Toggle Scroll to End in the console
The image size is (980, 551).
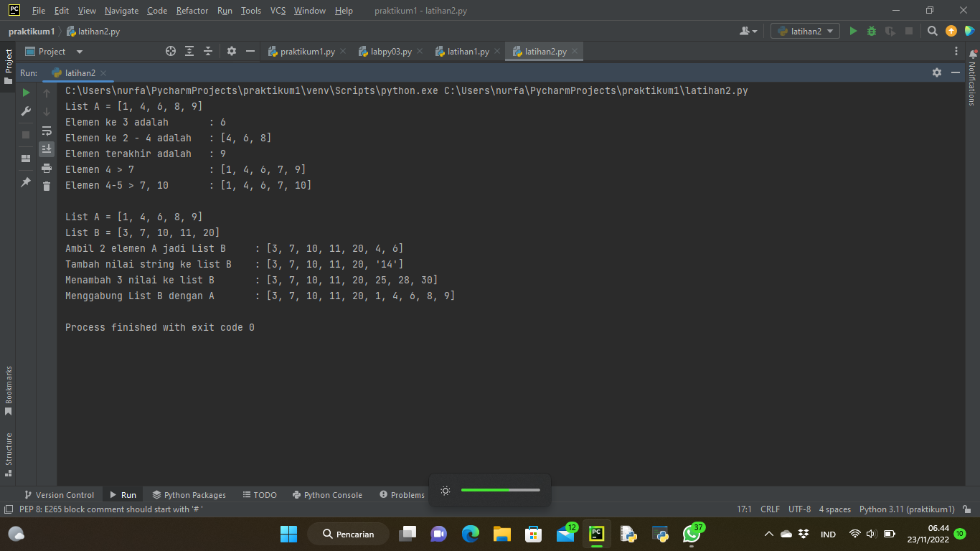[x=47, y=149]
